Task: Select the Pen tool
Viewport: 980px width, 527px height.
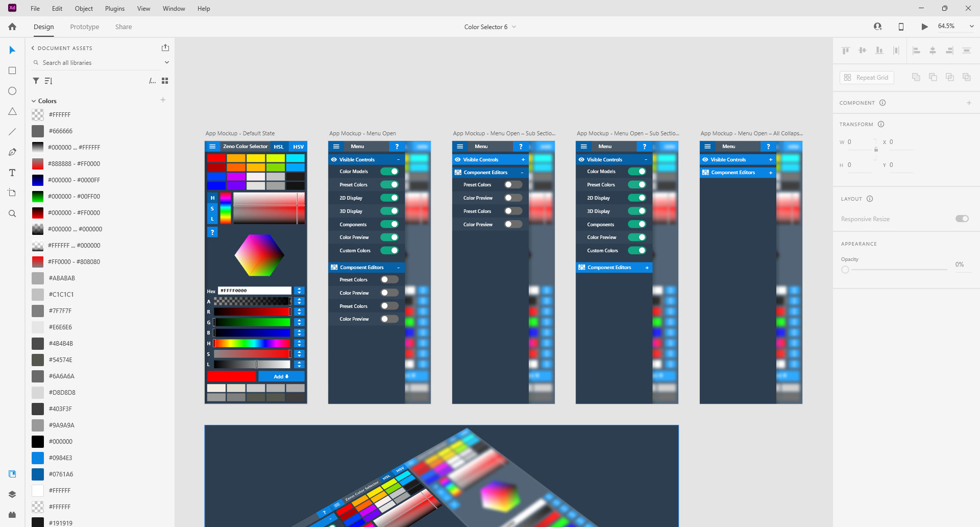Action: click(12, 152)
